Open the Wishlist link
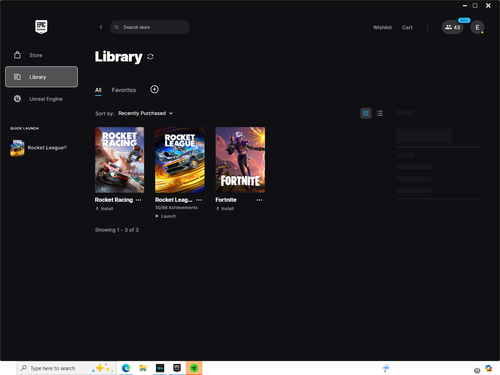This screenshot has width=500, height=375. tap(382, 27)
